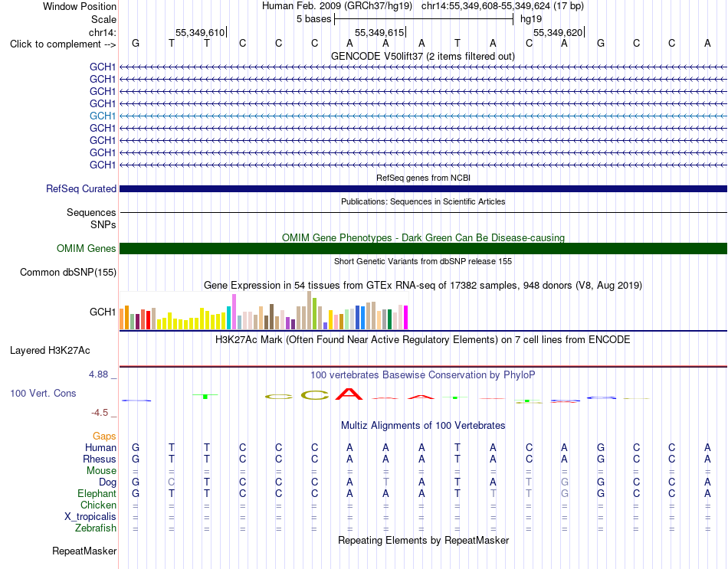
Task: Click the Layered H3K27Ac track label
Action: click(x=50, y=351)
